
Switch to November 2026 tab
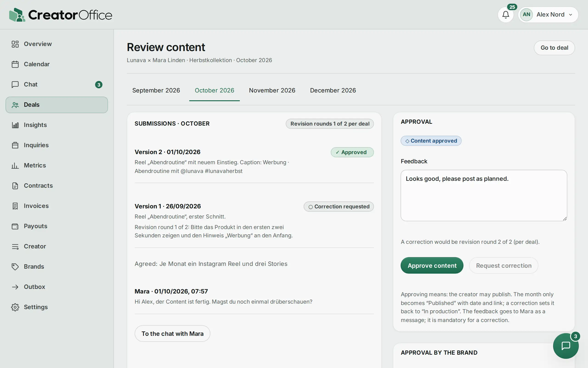(x=272, y=90)
